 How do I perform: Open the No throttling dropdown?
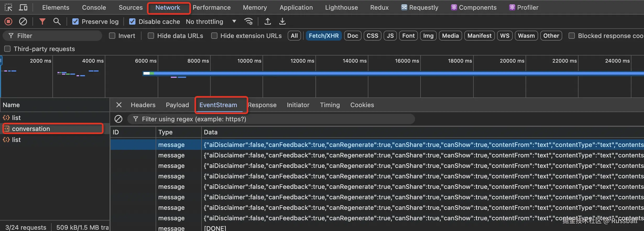pos(211,21)
